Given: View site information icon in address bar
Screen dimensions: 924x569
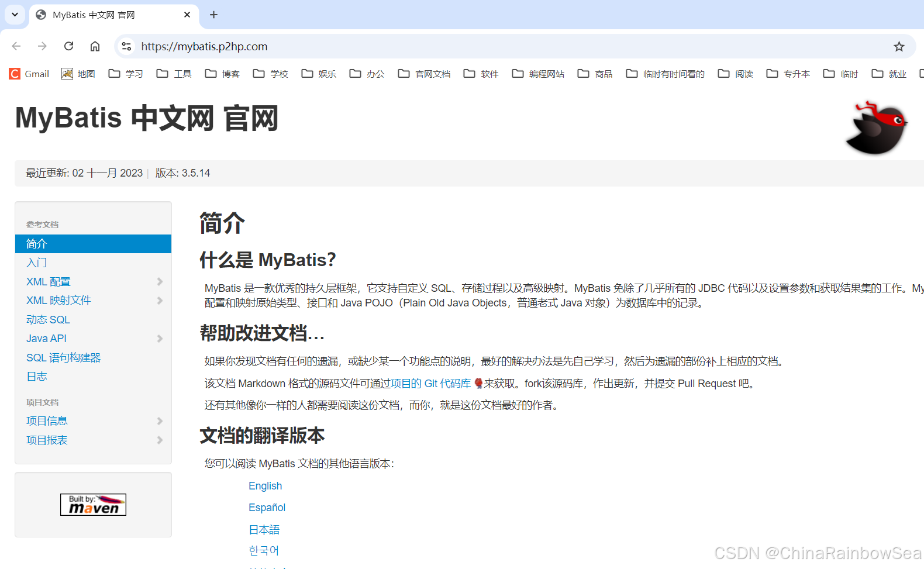Looking at the screenshot, I should click(x=126, y=46).
